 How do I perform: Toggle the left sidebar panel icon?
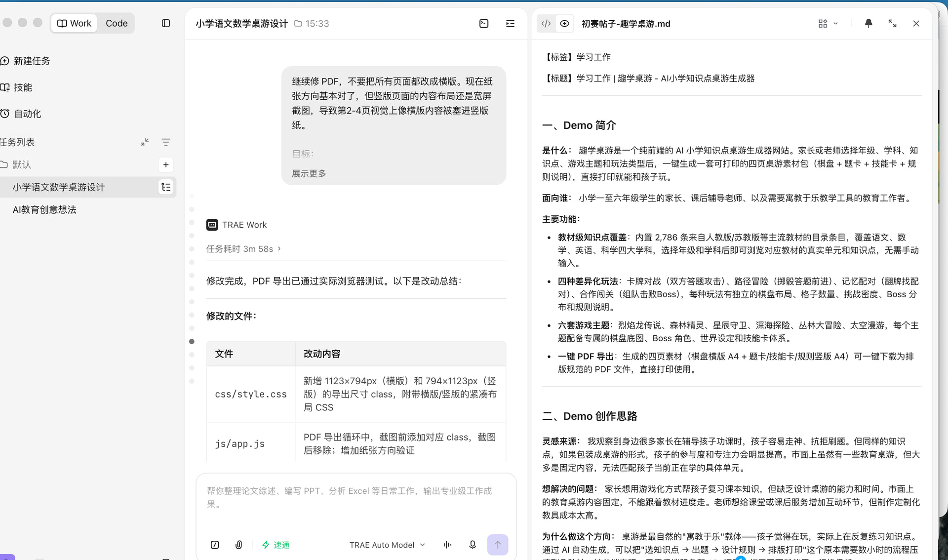pyautogui.click(x=166, y=23)
